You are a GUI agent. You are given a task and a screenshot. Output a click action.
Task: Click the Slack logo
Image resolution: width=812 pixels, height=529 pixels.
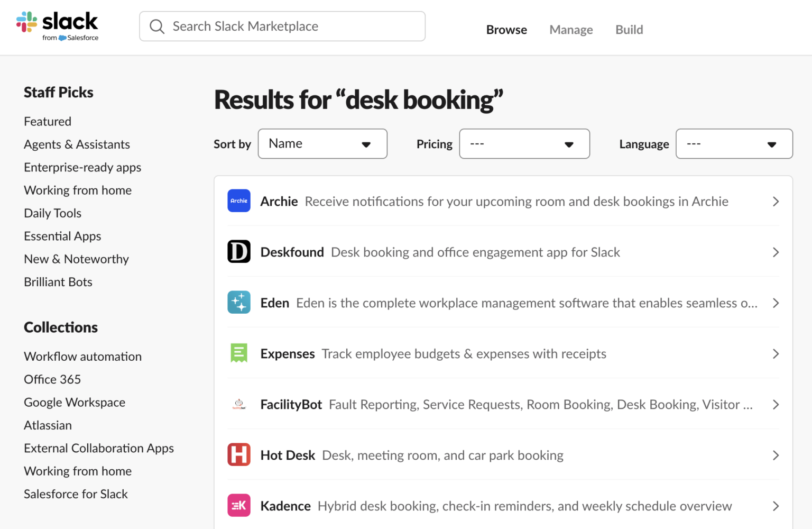[x=58, y=24]
